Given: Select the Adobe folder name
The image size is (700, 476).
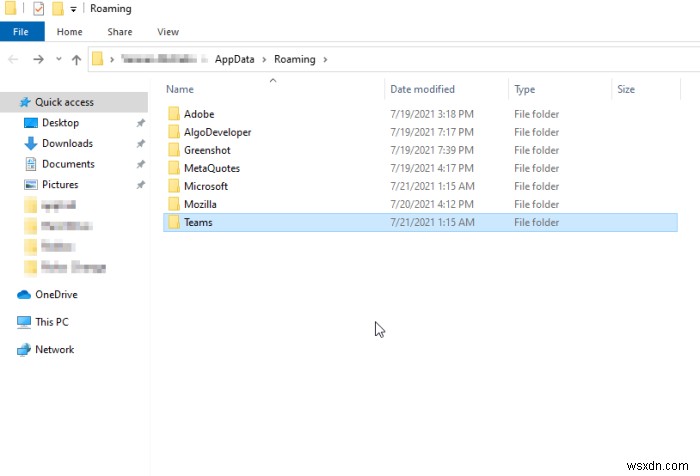Looking at the screenshot, I should 199,114.
